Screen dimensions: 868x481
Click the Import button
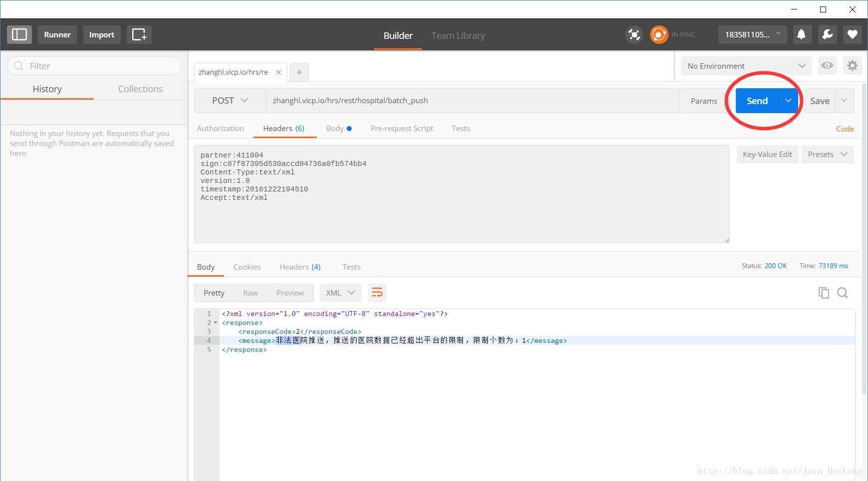102,34
